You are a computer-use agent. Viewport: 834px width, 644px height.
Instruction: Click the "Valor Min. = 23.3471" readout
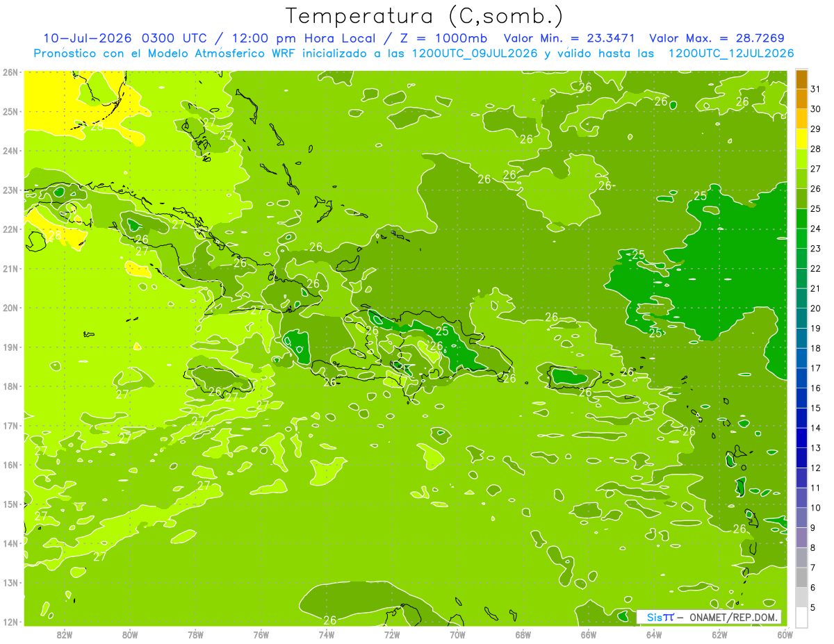click(x=571, y=38)
